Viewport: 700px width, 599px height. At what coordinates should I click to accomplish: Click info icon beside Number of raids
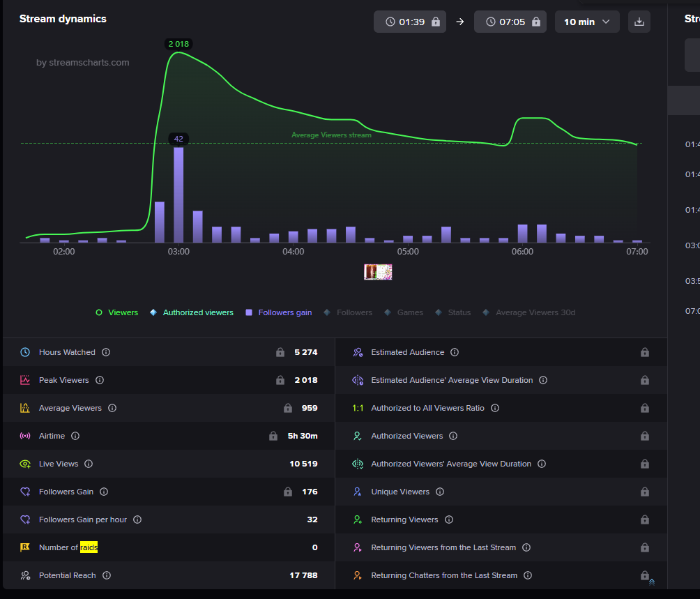[x=109, y=547]
